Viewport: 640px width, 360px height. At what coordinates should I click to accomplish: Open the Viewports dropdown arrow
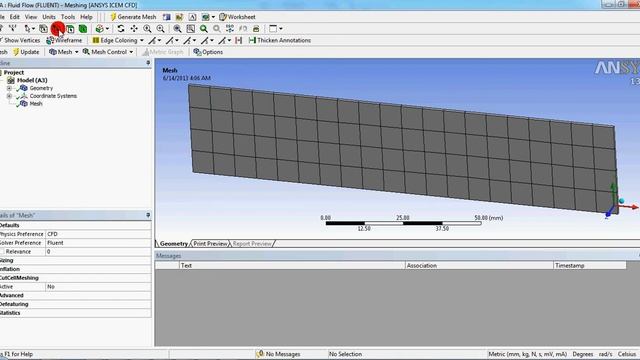[281, 29]
